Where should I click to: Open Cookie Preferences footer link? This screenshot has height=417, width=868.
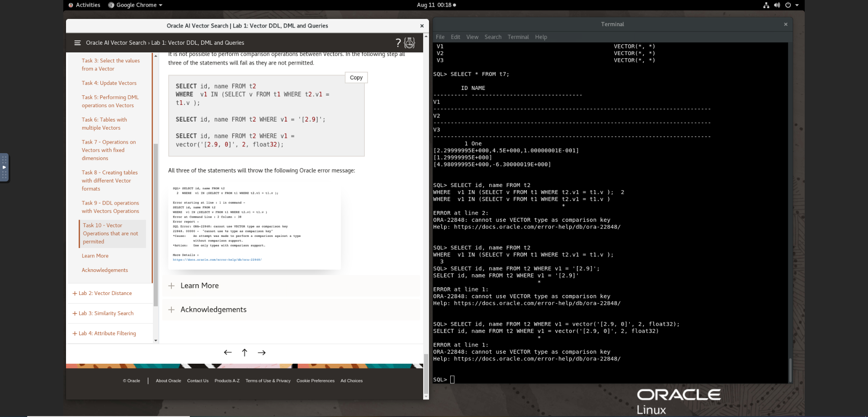[316, 381]
